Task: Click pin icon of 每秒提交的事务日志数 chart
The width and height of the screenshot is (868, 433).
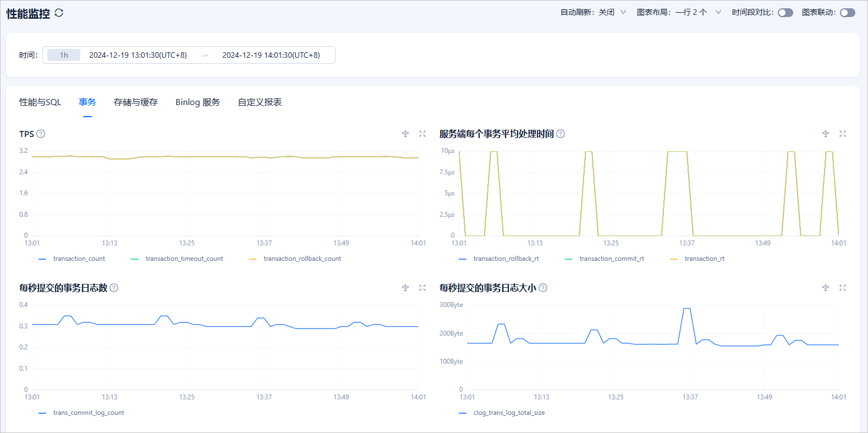Action: pyautogui.click(x=405, y=288)
